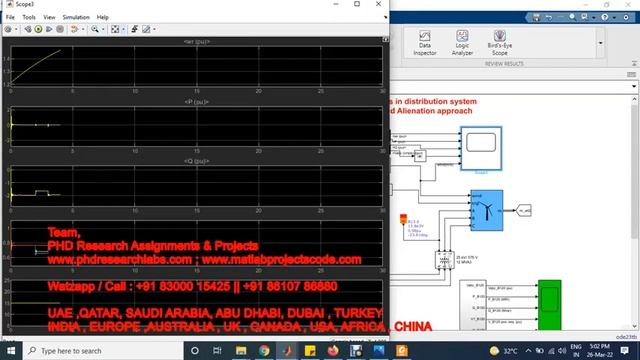Click the Step Forward button in Scope toolbar
The image size is (640, 360).
49,29
